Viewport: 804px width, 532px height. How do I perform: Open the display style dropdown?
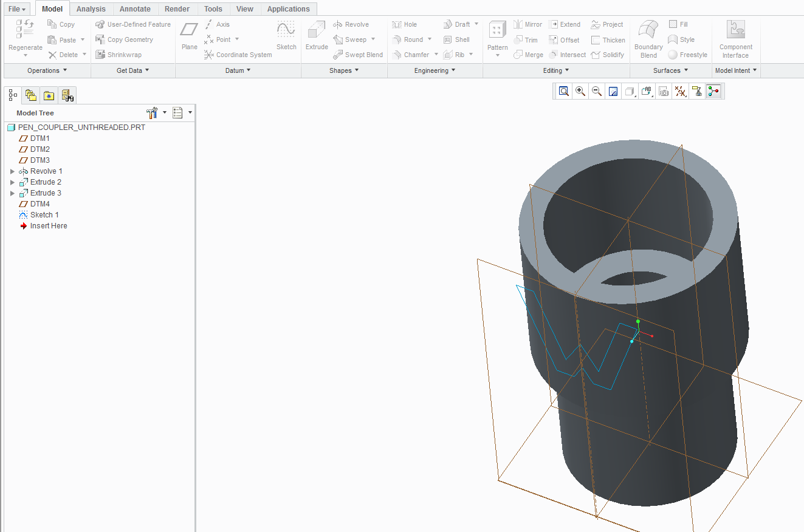tap(630, 91)
